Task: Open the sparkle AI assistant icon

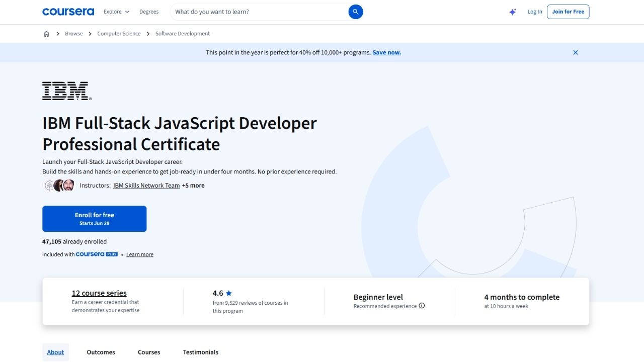Action: 513,12
